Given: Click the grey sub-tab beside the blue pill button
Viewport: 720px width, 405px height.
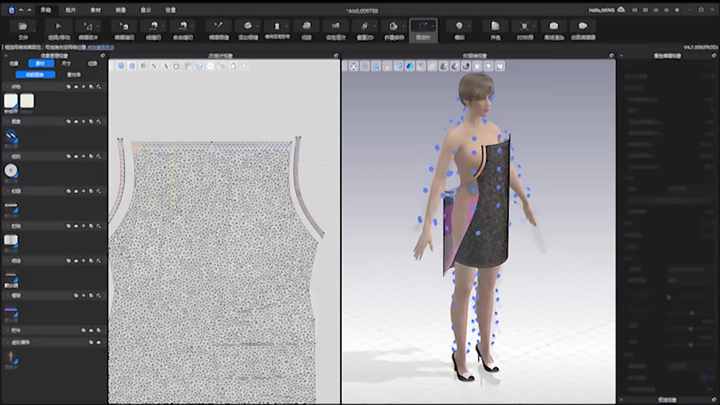Looking at the screenshot, I should coord(73,74).
